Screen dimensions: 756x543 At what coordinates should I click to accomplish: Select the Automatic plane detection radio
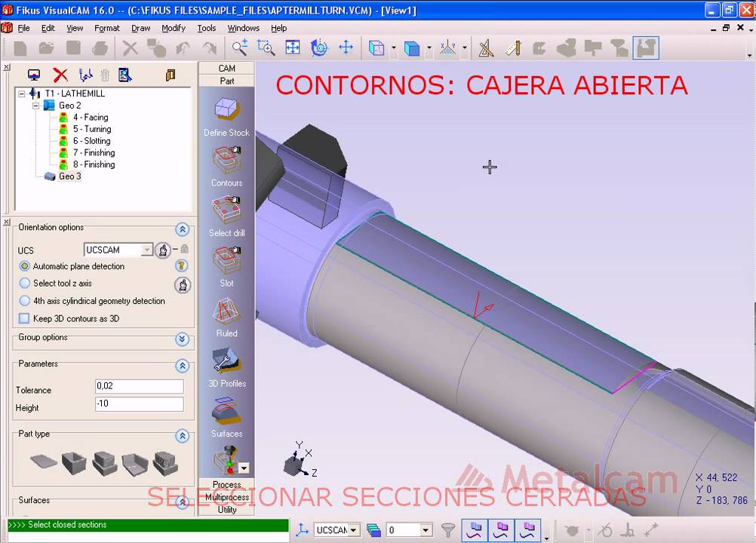[25, 266]
